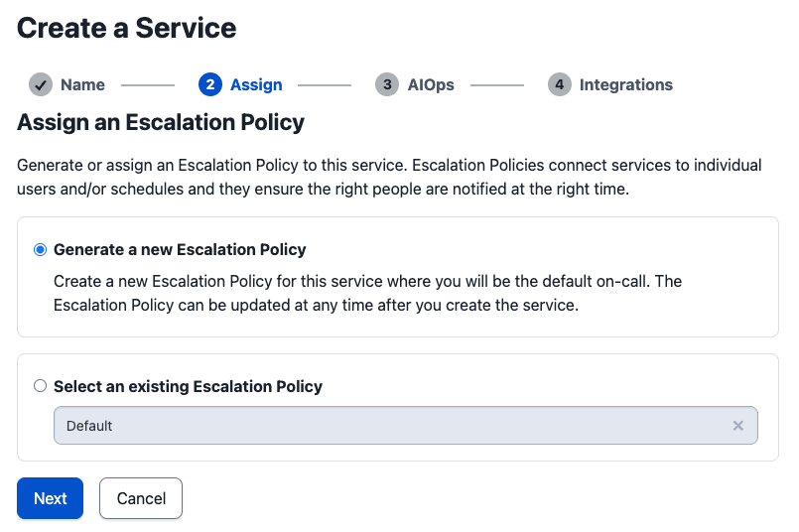Click the step 4 number circle

coord(559,84)
